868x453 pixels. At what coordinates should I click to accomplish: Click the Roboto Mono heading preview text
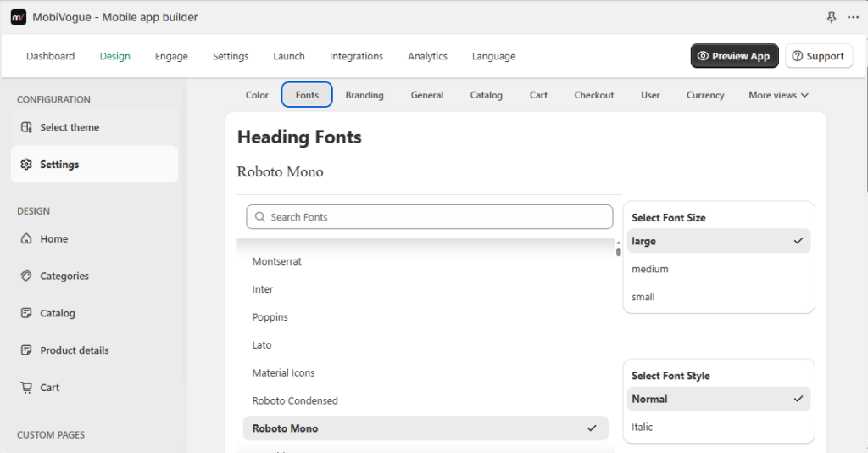[280, 171]
